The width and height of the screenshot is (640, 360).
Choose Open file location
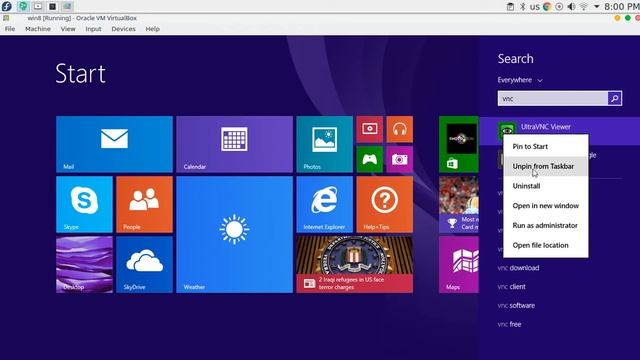pyautogui.click(x=546, y=245)
